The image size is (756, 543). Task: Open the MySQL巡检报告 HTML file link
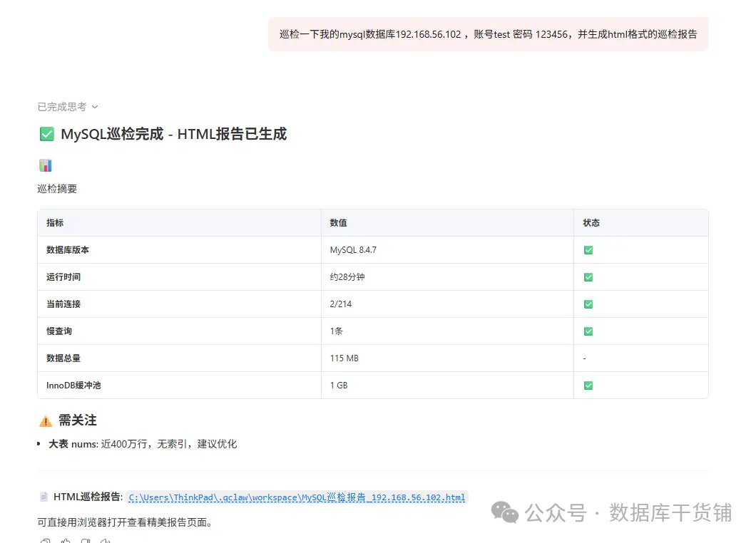point(297,497)
